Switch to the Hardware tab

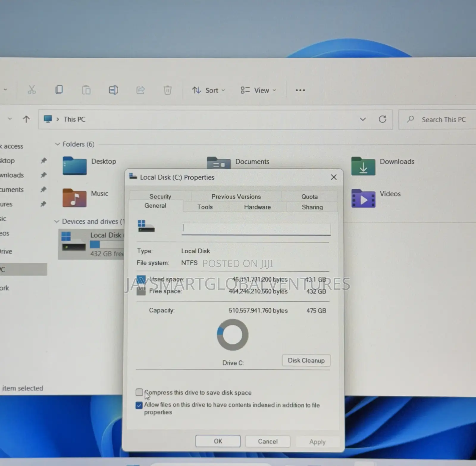click(x=257, y=207)
